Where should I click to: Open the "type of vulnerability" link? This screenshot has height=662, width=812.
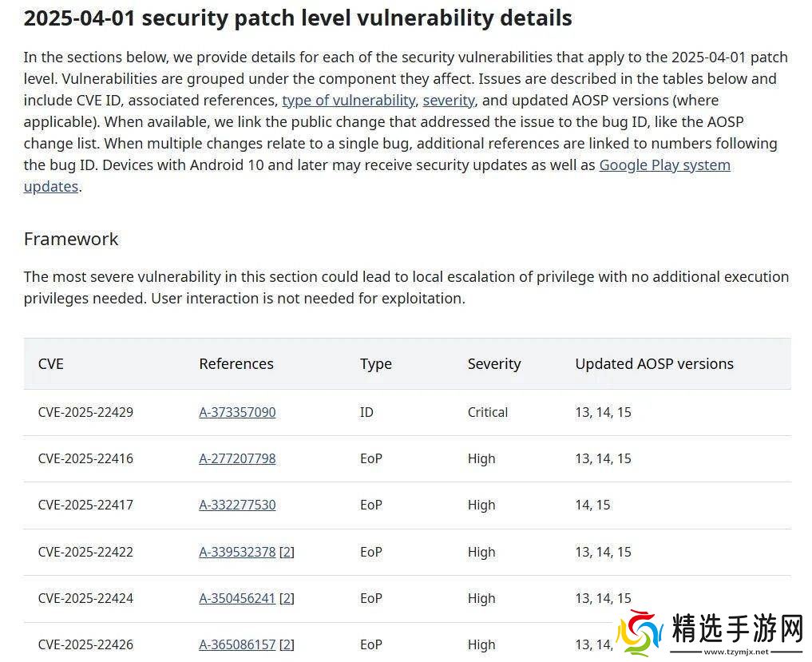point(348,101)
